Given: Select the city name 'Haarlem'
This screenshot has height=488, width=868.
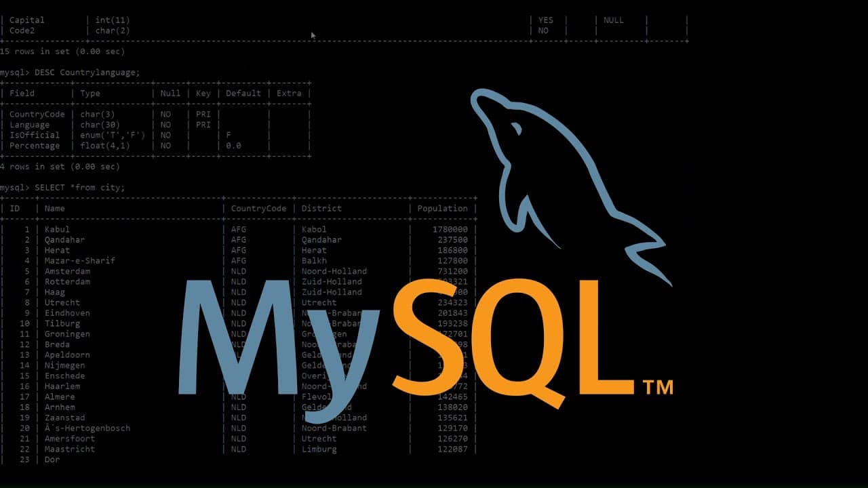Looking at the screenshot, I should coord(62,386).
